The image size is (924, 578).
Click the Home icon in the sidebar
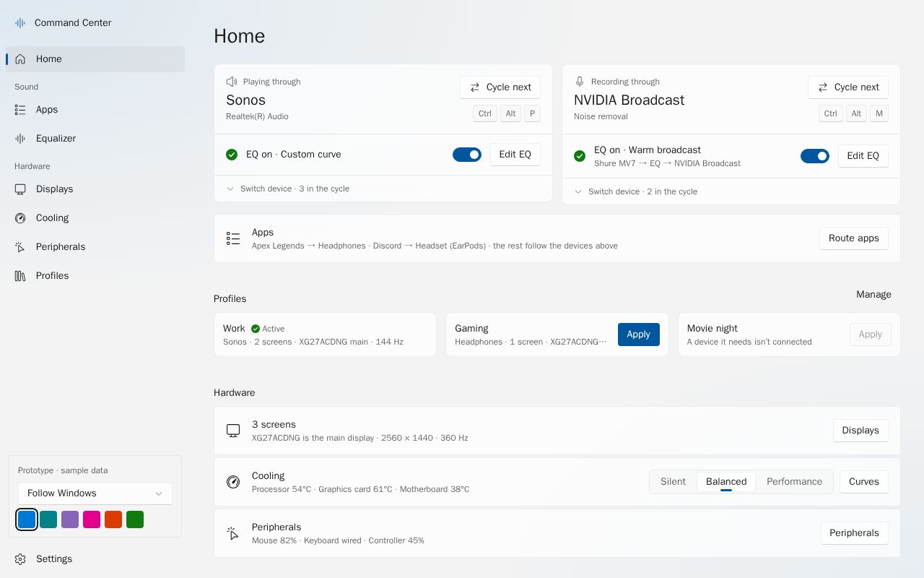(x=20, y=59)
